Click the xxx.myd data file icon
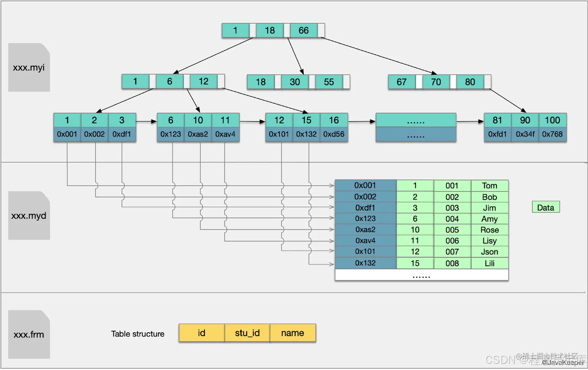Viewport: 588px width, 370px height. click(29, 216)
